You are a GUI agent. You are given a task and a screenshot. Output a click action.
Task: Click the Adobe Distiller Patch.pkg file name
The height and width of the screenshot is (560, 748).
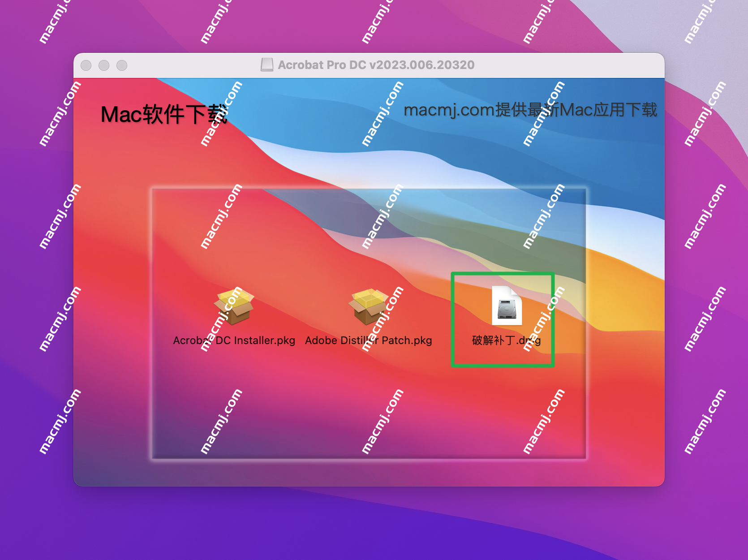tap(368, 340)
